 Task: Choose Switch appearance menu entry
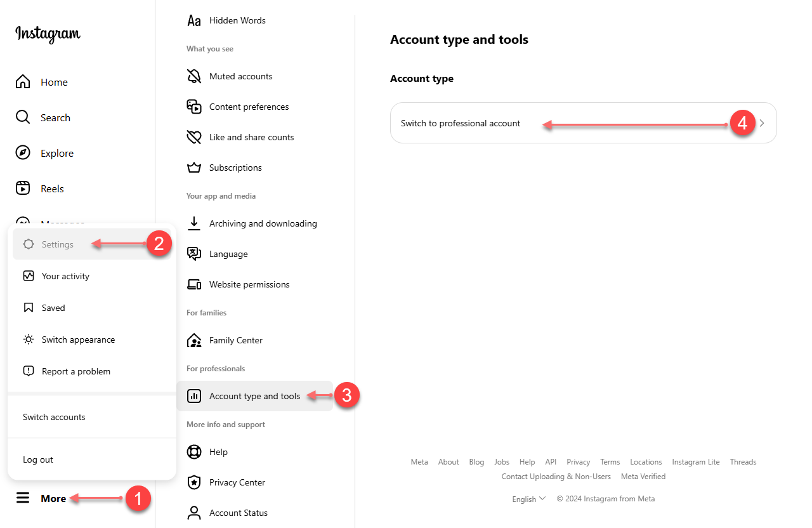click(92, 340)
